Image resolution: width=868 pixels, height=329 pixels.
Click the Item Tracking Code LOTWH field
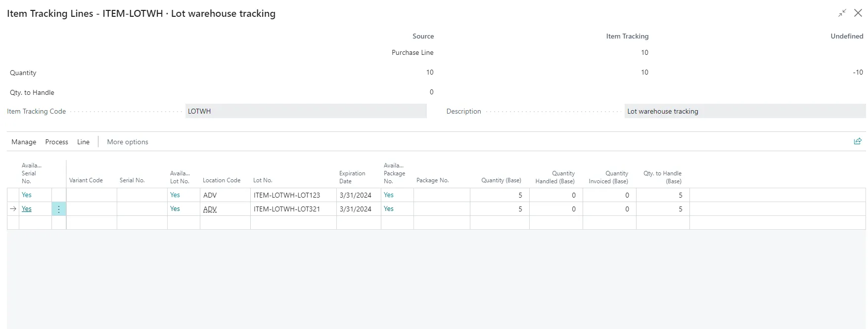tap(306, 111)
